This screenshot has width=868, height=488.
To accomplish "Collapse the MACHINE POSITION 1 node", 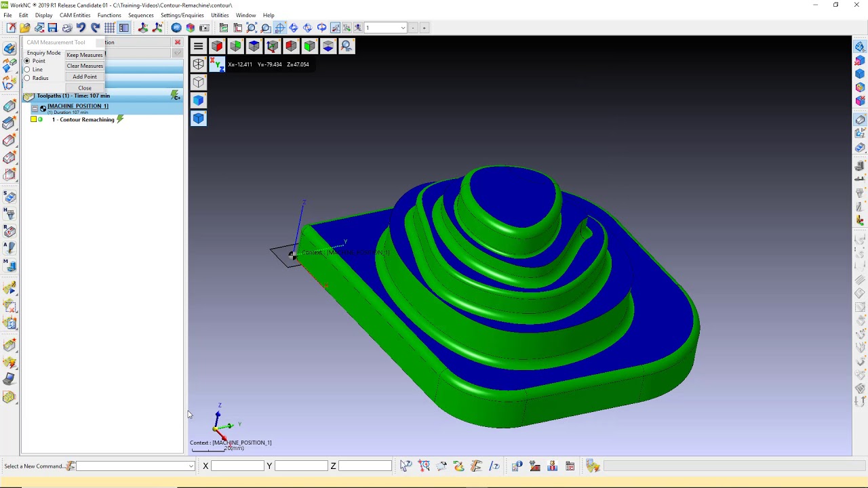I will click(35, 108).
